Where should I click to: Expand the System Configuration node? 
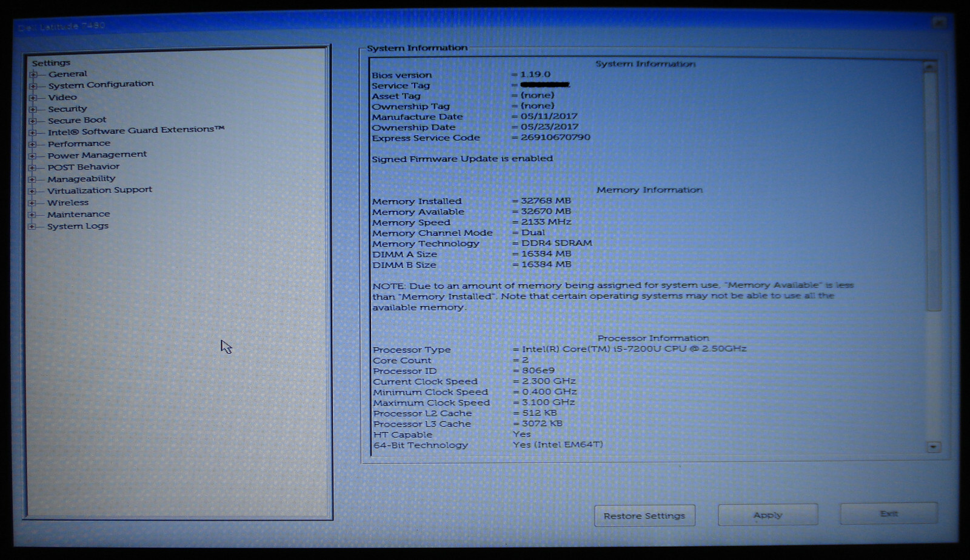[x=33, y=86]
